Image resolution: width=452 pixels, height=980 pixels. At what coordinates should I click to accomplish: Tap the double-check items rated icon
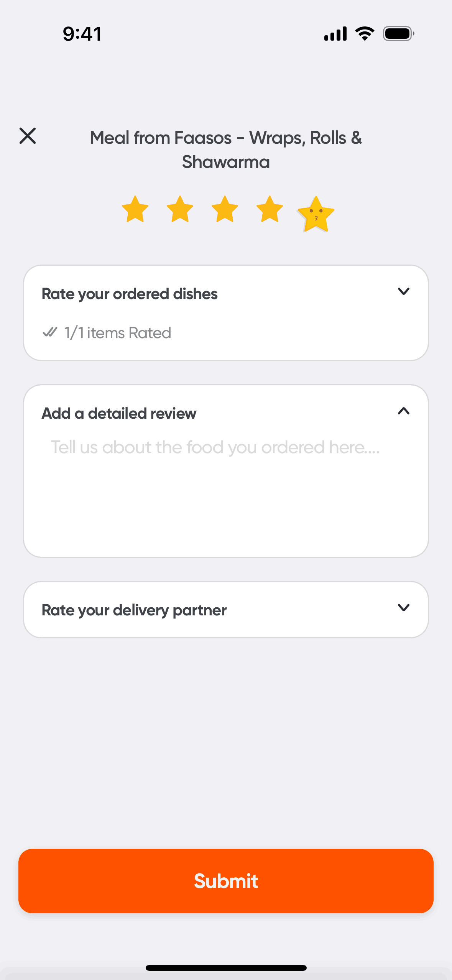tap(50, 332)
